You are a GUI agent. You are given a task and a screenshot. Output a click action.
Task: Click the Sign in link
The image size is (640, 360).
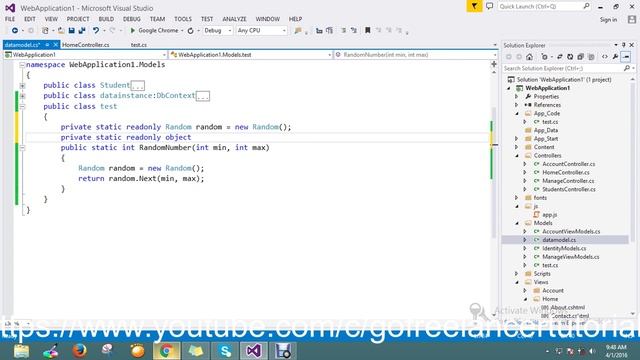click(x=608, y=20)
